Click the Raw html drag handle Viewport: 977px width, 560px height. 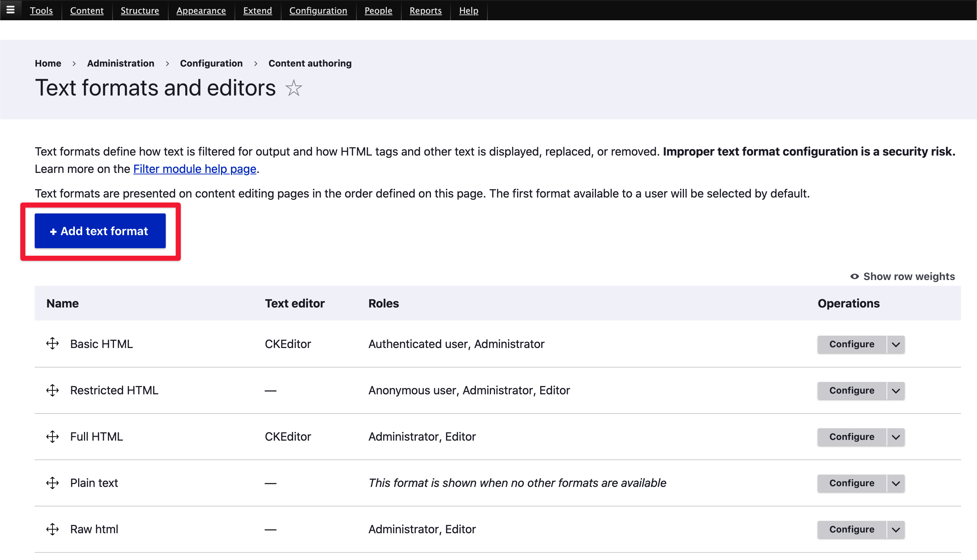click(x=52, y=529)
